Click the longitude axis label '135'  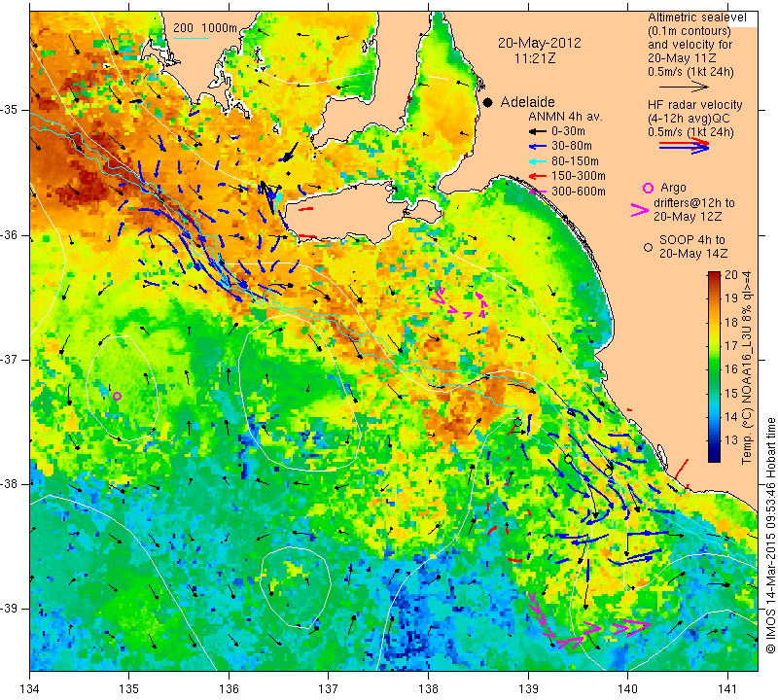pyautogui.click(x=129, y=689)
